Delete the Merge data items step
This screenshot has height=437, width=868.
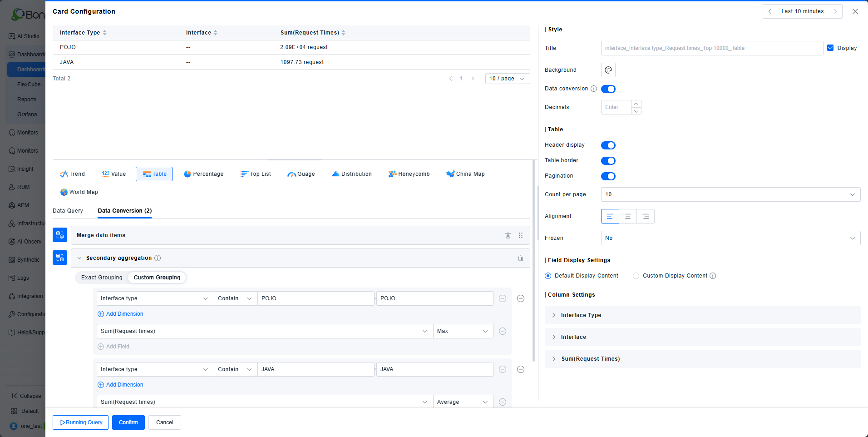point(508,235)
